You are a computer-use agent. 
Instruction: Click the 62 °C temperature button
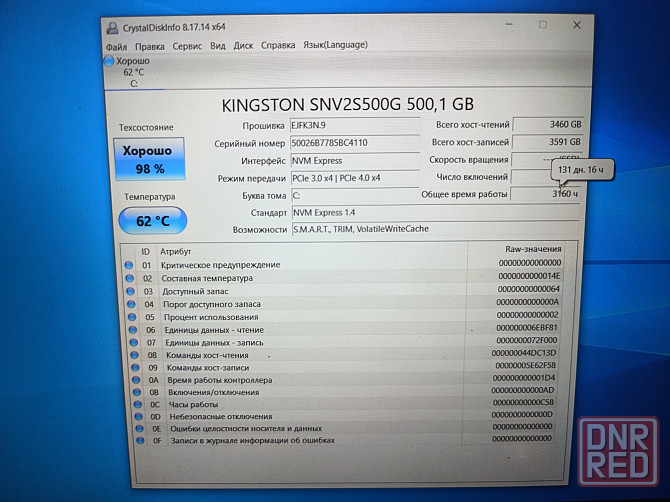coord(152,220)
